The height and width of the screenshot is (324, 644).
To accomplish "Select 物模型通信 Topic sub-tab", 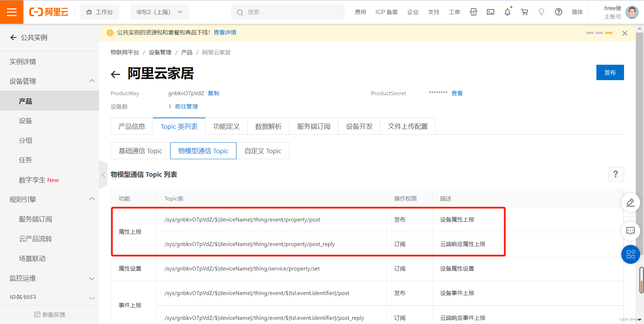I will [203, 151].
